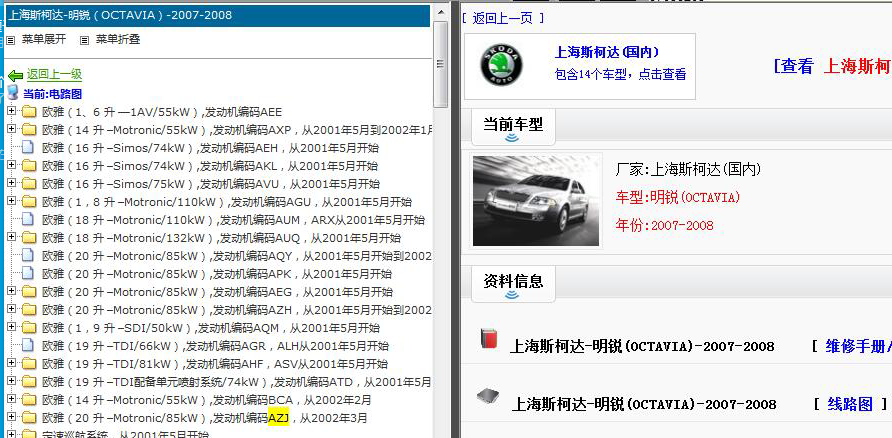The width and height of the screenshot is (892, 438).
Task: Click the highlighted AZJ text
Action: [x=279, y=418]
